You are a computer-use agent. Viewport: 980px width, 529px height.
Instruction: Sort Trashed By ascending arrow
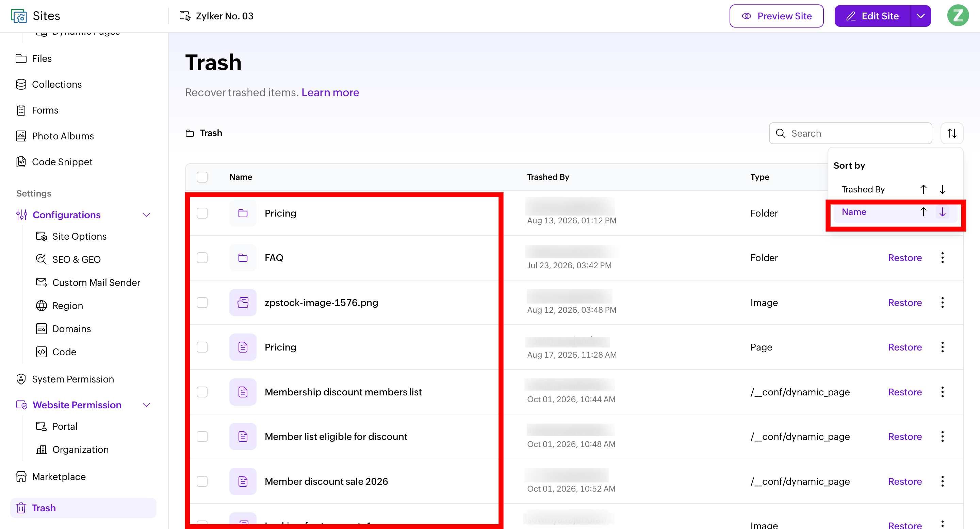(x=923, y=189)
